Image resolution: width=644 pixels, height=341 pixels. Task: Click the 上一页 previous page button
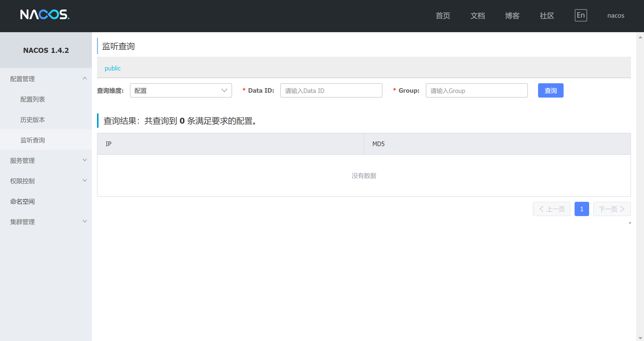click(551, 209)
